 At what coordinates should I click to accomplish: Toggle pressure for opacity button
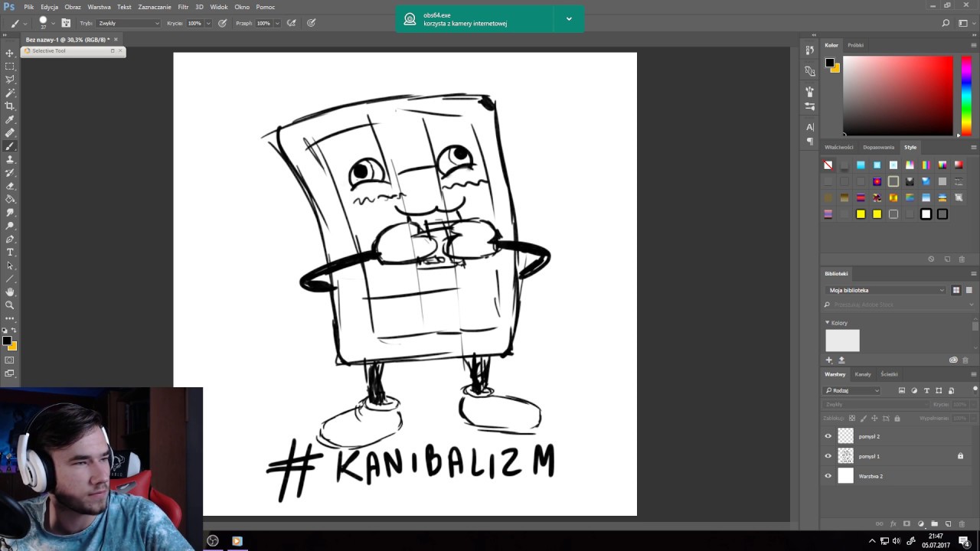click(x=222, y=23)
